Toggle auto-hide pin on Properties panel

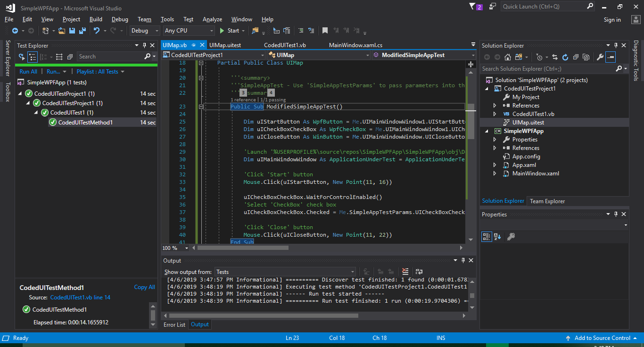616,214
